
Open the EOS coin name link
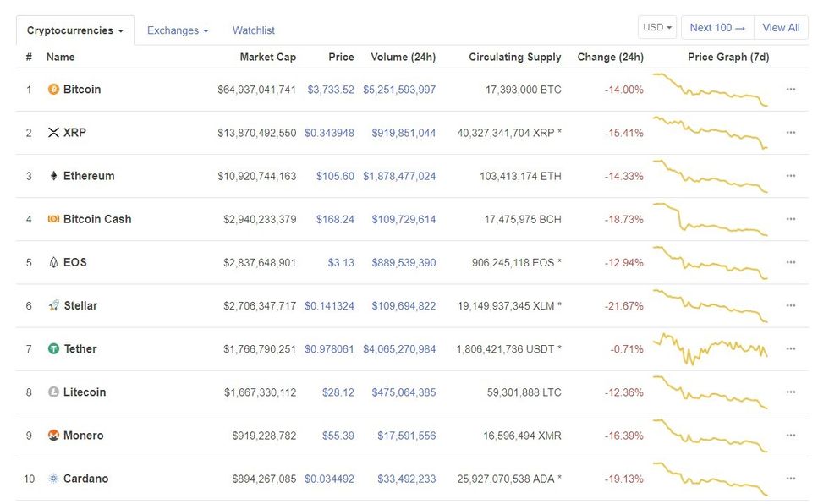point(74,262)
